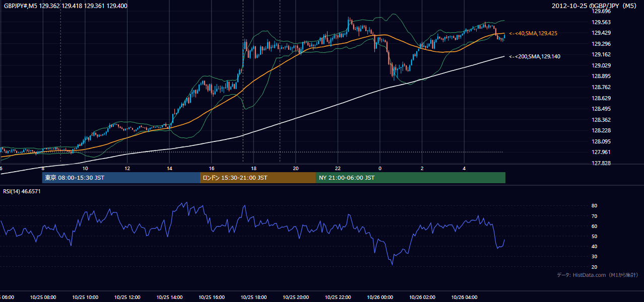Viewport: 644px width, 302px height.
Task: Click hour-axis label 22 under the price chart
Action: [338, 169]
